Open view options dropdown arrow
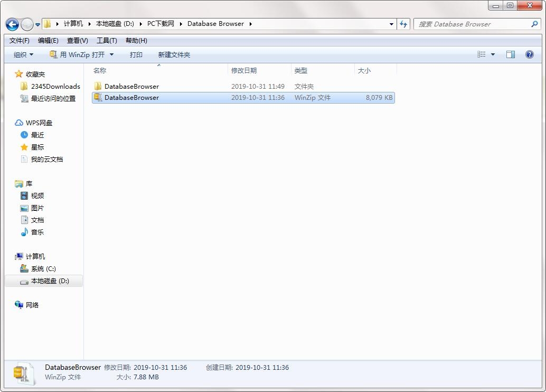The height and width of the screenshot is (392, 546). pyautogui.click(x=493, y=54)
